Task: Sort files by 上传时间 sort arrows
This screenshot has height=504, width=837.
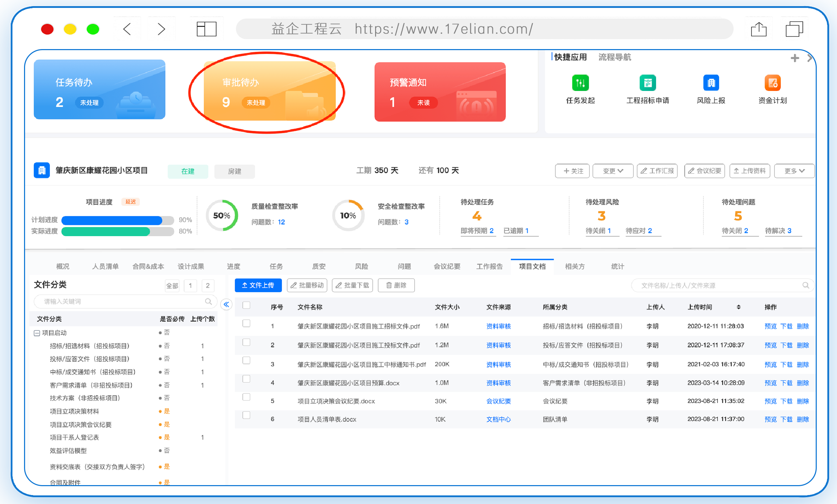Action: [x=738, y=307]
